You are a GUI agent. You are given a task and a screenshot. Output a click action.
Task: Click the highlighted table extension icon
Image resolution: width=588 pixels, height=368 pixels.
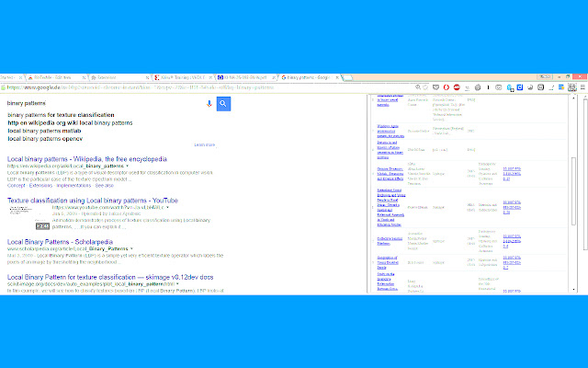pyautogui.click(x=571, y=87)
